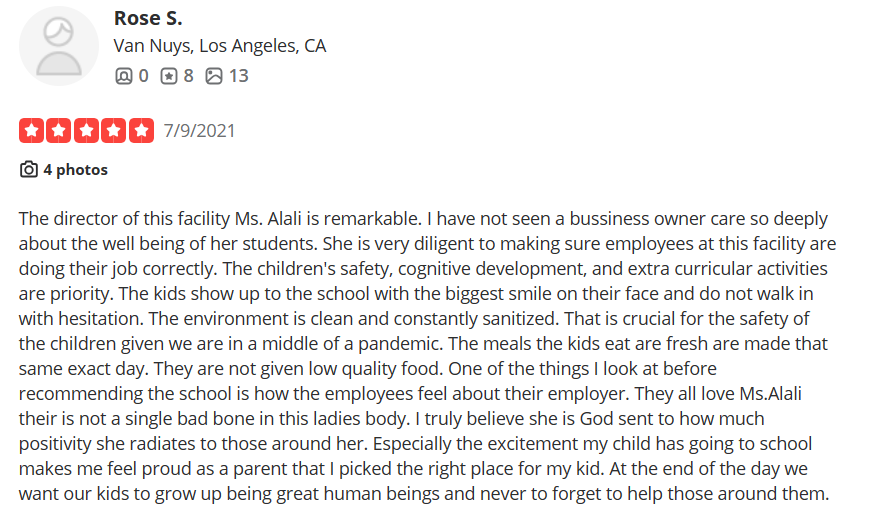Click the friends icon beside 0
The width and height of the screenshot is (872, 510).
(123, 76)
